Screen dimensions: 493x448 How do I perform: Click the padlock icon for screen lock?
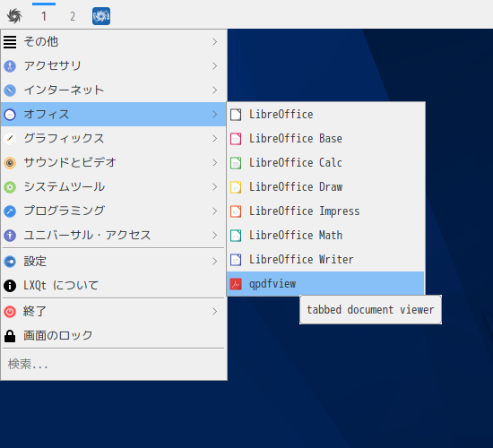click(10, 336)
